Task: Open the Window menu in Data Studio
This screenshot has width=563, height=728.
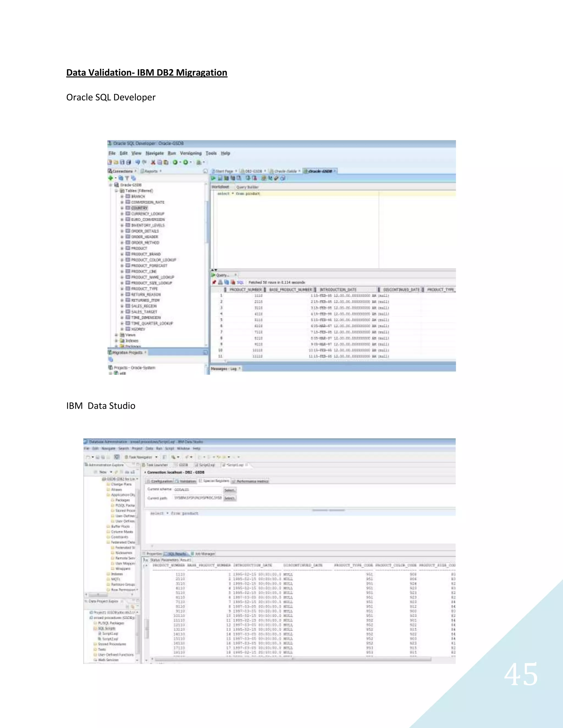Action: point(183,449)
